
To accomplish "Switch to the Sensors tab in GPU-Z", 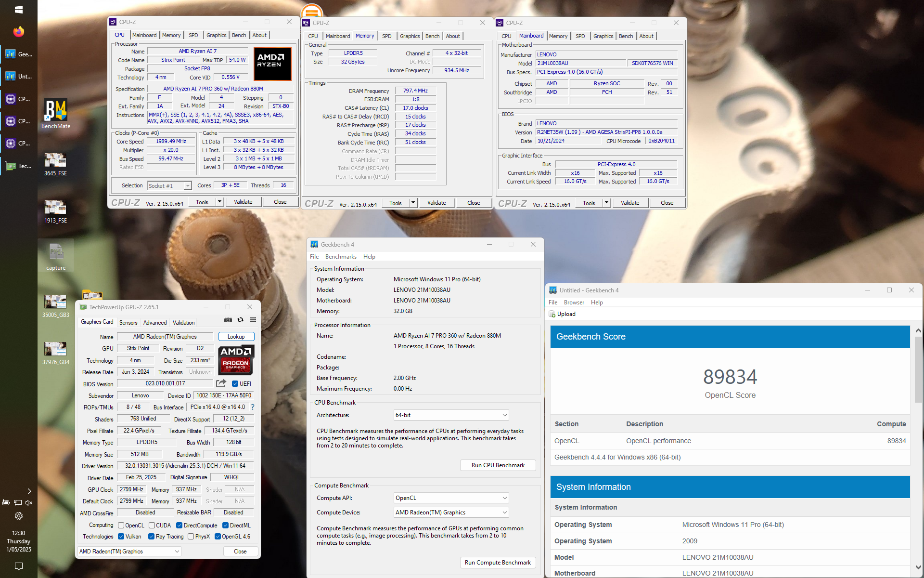I will pos(128,323).
